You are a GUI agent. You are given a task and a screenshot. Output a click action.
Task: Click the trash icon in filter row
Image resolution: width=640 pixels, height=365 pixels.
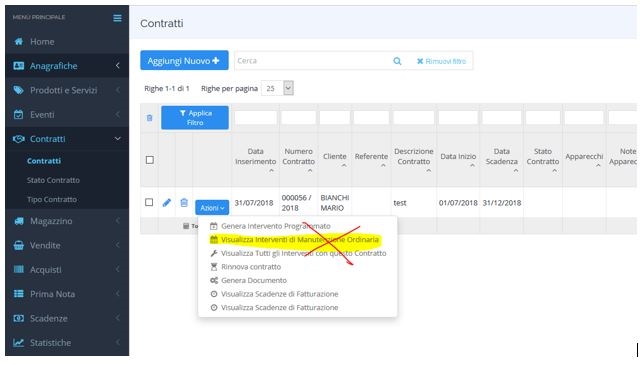pyautogui.click(x=149, y=118)
